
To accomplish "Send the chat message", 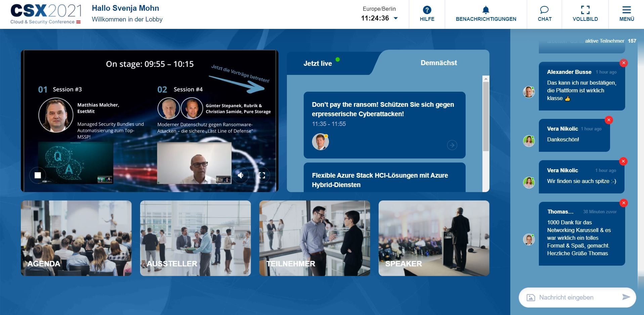I will pos(626,297).
